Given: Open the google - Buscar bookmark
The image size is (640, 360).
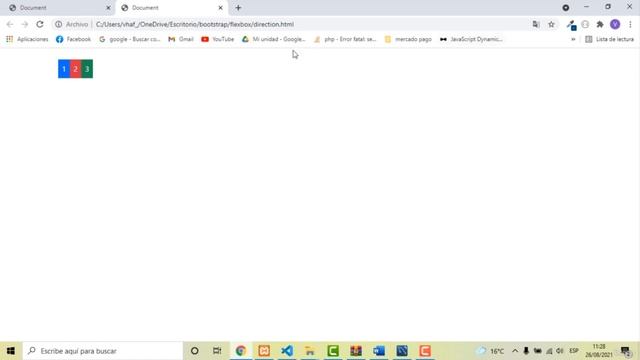Looking at the screenshot, I should click(130, 39).
